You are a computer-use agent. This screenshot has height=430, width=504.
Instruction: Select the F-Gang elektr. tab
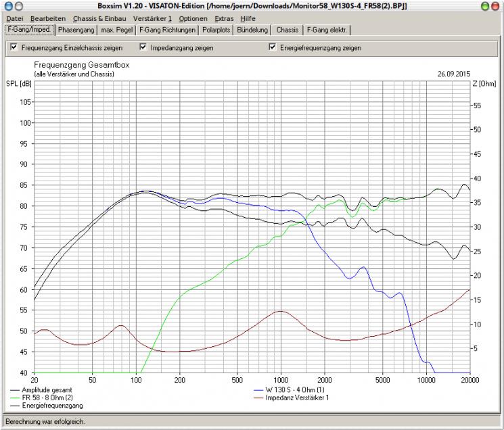pos(327,30)
